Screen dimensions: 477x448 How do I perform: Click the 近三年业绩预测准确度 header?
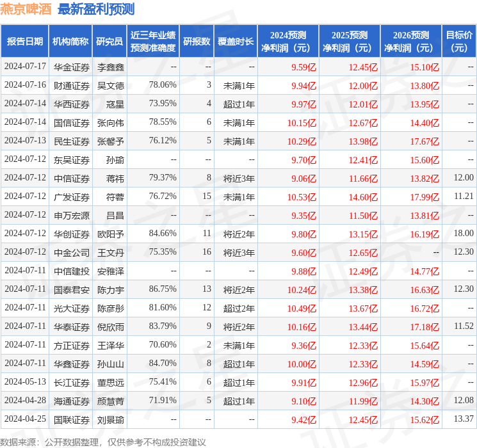tap(153, 42)
